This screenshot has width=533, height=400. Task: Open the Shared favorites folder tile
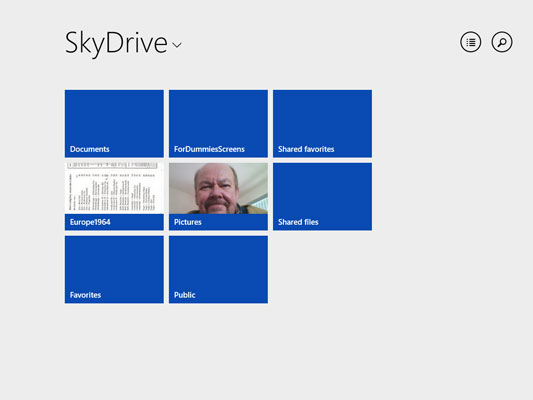click(x=322, y=124)
